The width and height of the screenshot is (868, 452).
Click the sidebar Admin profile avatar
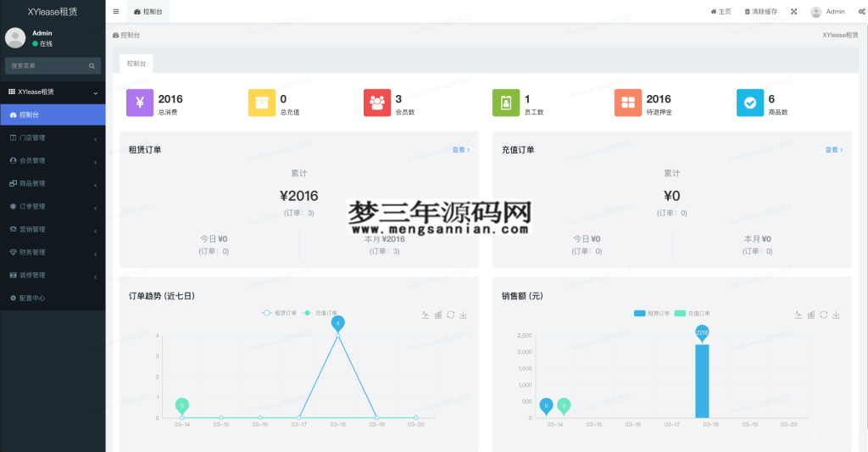[15, 37]
